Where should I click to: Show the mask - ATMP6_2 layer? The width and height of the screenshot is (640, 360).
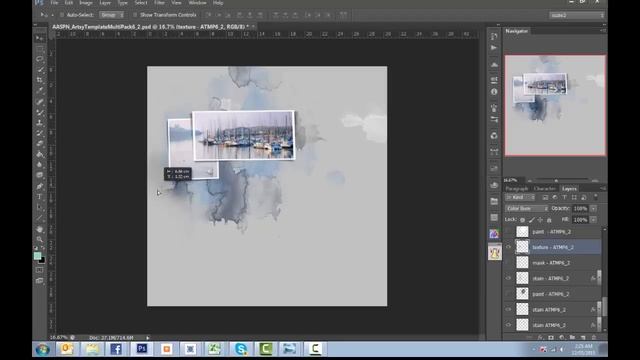coord(509,262)
